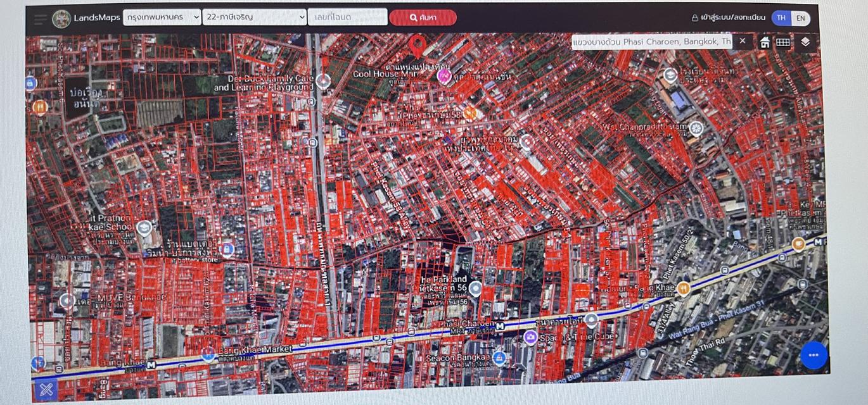The width and height of the screenshot is (868, 405).
Task: Click the camera marker near Space & Time Cube
Action: [529, 338]
